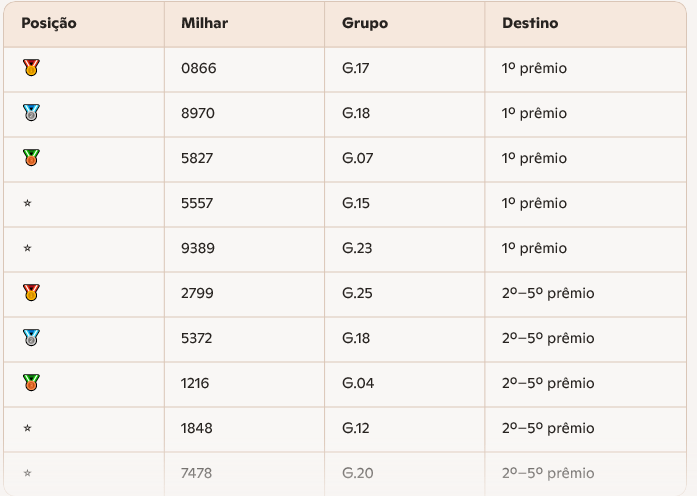Click the gold medal icon beside 0866
The width and height of the screenshot is (697, 496).
pos(31,68)
